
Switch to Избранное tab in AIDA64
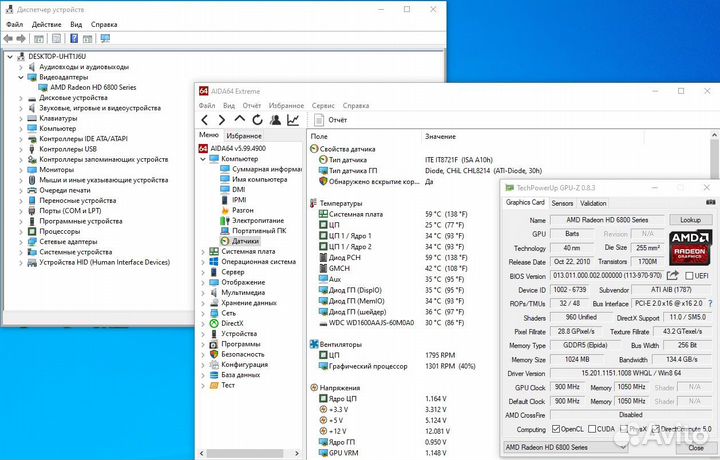pyautogui.click(x=244, y=136)
